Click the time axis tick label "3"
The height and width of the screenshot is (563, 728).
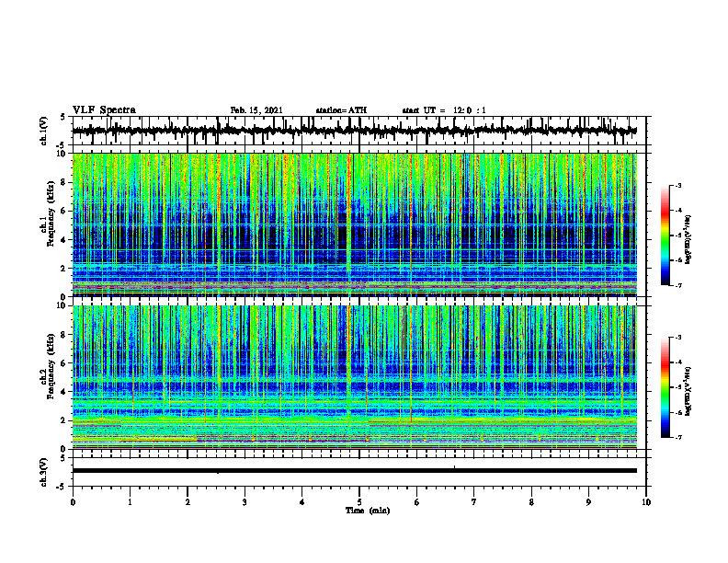coord(245,502)
